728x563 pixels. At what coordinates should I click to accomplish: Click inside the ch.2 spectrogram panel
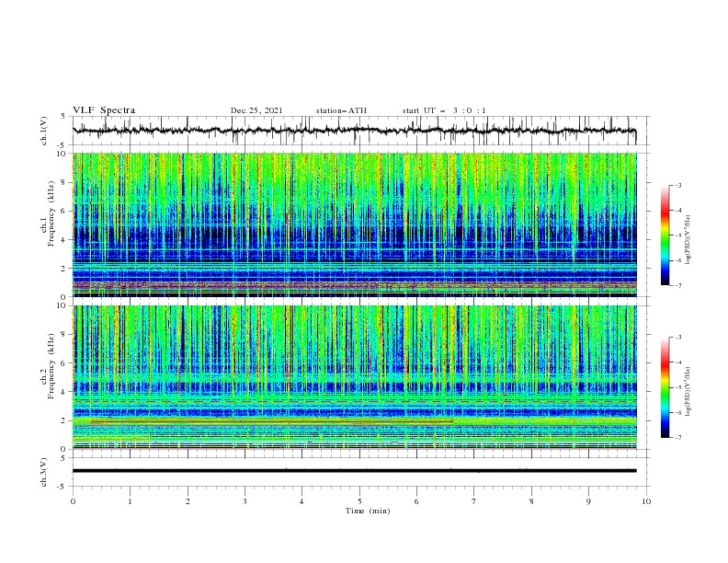coord(354,377)
